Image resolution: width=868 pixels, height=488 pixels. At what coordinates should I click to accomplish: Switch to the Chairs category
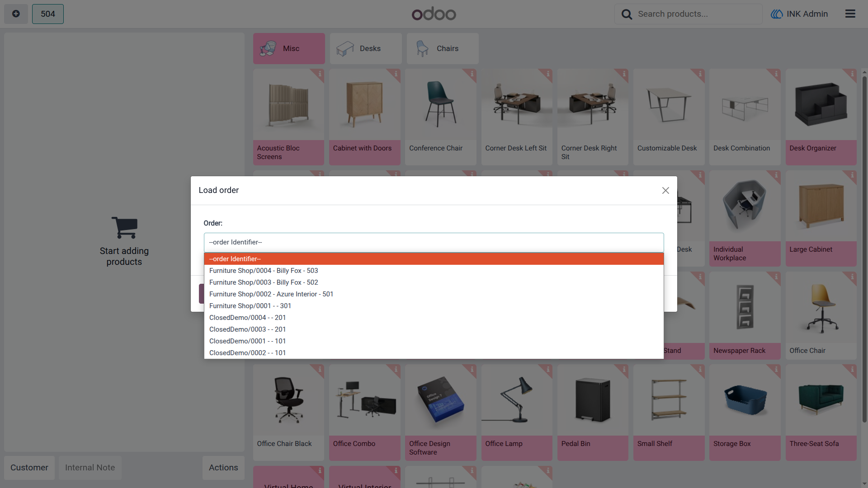click(x=443, y=48)
